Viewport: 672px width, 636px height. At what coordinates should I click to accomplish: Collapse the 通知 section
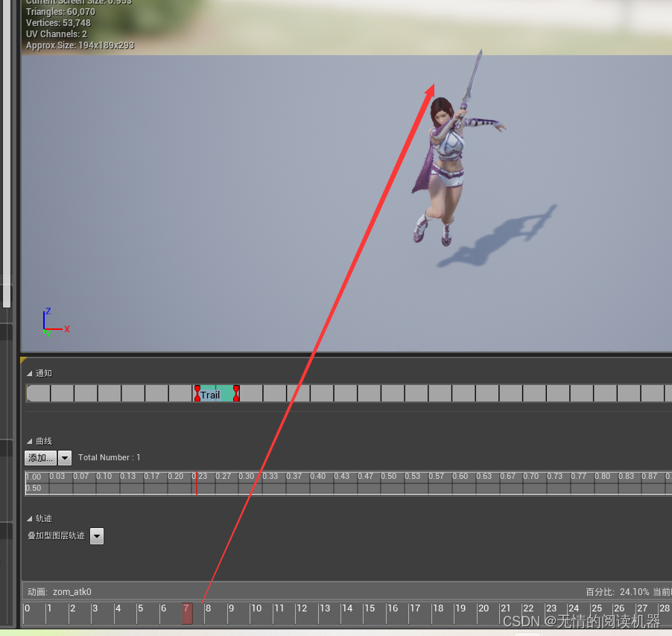(x=30, y=373)
